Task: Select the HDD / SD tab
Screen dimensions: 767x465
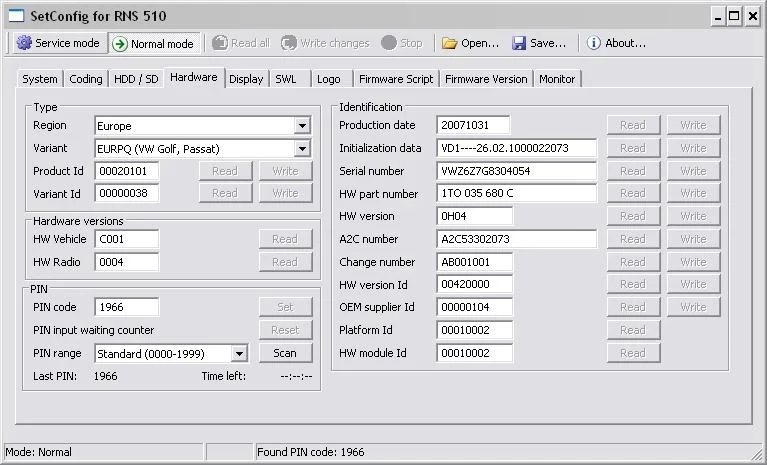Action: pos(136,79)
